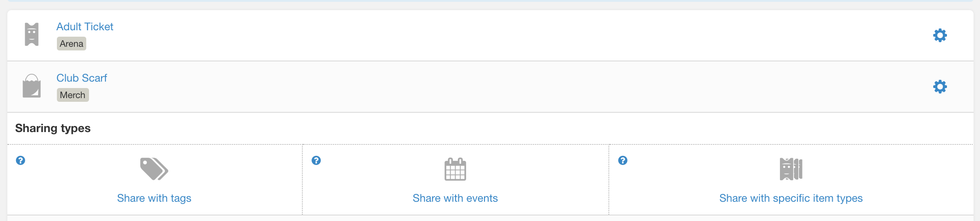Choose Share with specific item types
The image size is (980, 221).
(791, 198)
